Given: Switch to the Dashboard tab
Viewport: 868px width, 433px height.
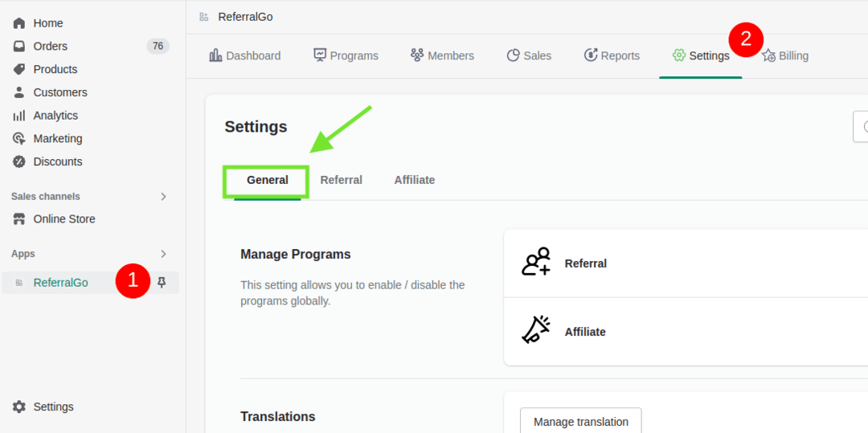Looking at the screenshot, I should (x=245, y=55).
